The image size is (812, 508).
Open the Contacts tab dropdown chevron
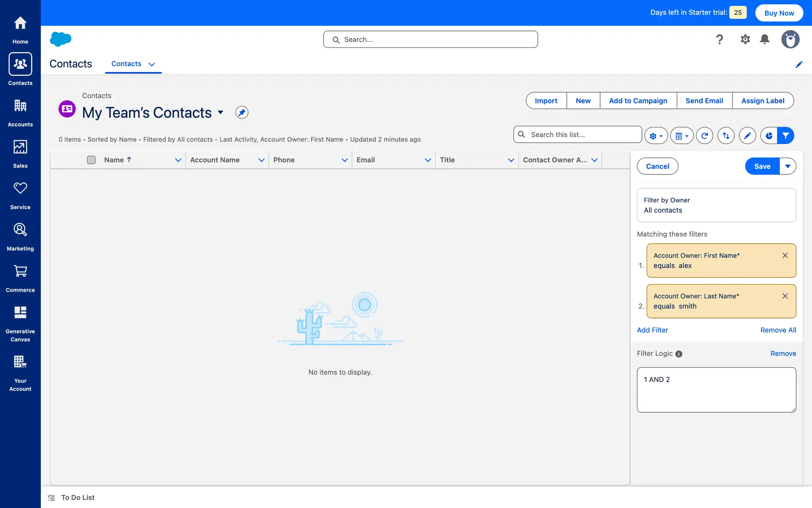[x=151, y=64]
